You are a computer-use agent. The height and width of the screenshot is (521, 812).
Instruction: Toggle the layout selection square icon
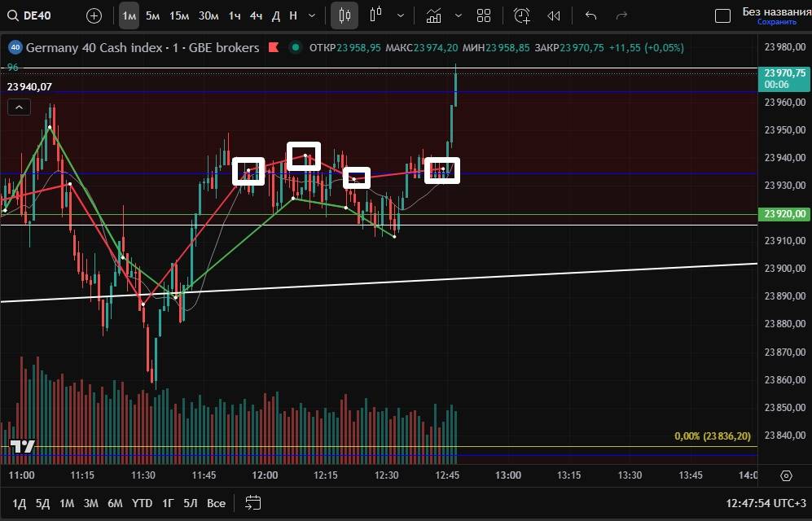click(x=722, y=15)
